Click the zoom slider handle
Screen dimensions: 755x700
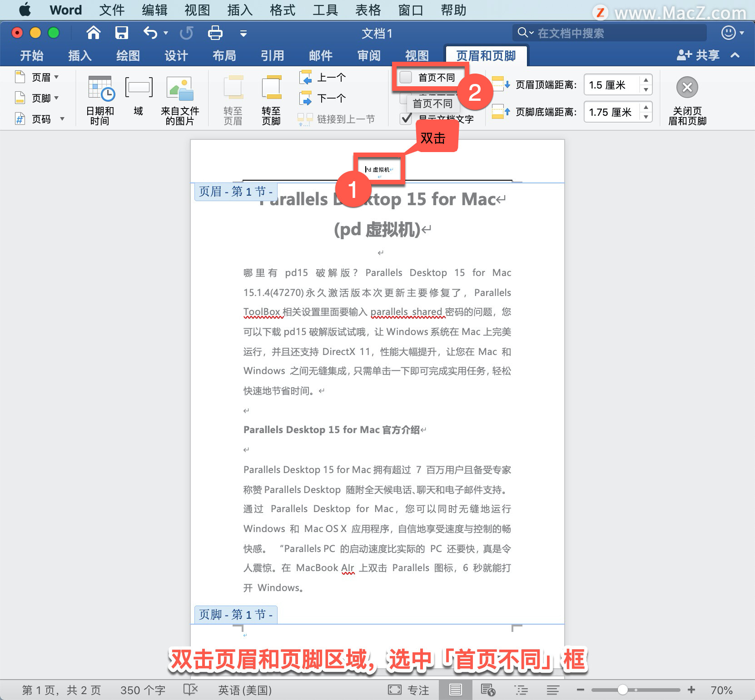[623, 690]
